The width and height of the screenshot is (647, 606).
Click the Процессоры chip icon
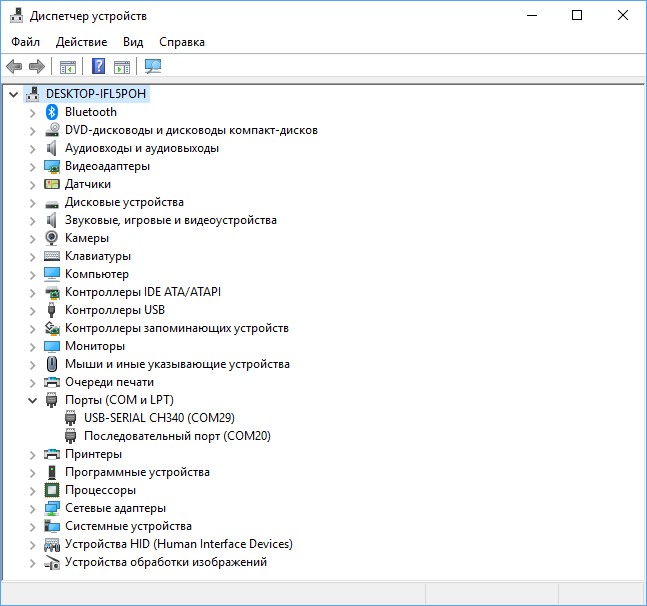coord(52,490)
